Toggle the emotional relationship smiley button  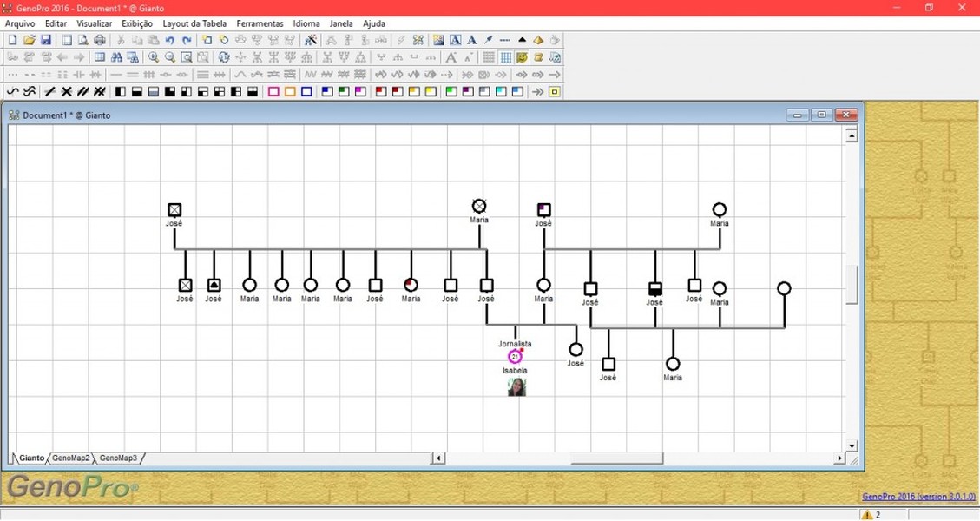point(523,57)
